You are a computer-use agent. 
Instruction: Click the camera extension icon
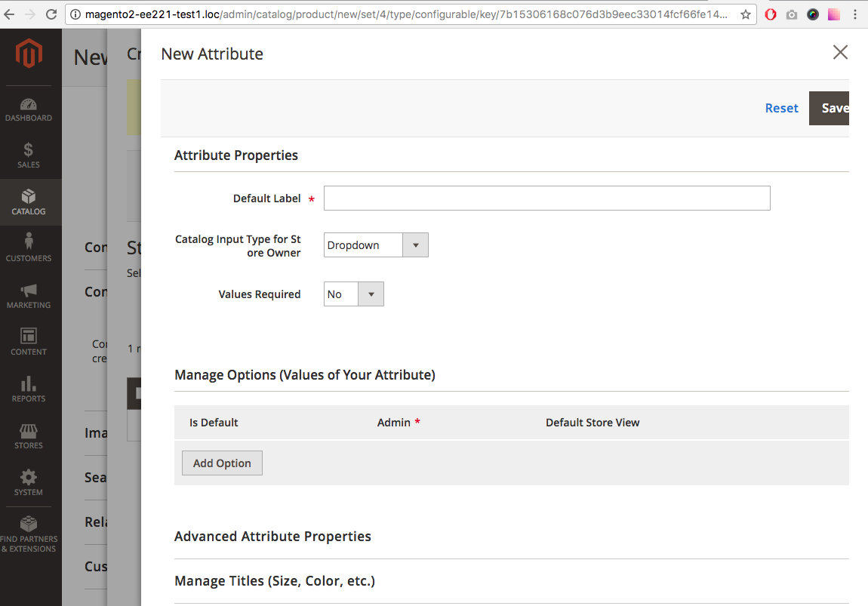click(792, 14)
